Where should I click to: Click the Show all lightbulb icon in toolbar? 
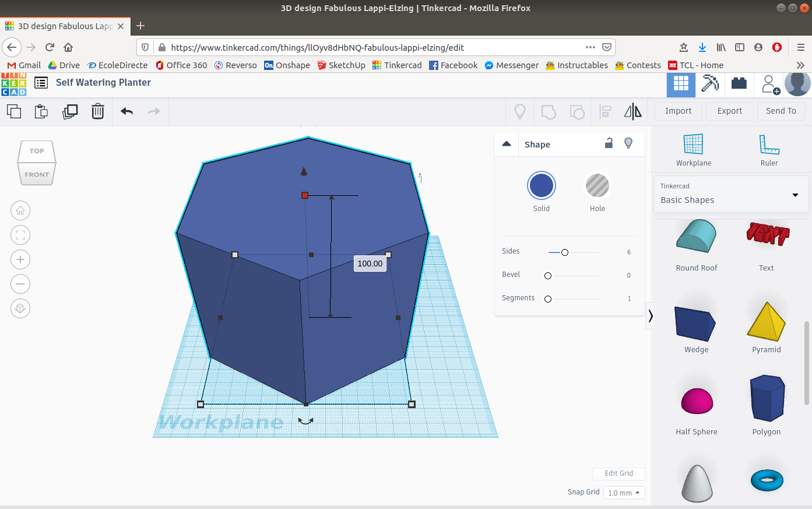point(520,111)
